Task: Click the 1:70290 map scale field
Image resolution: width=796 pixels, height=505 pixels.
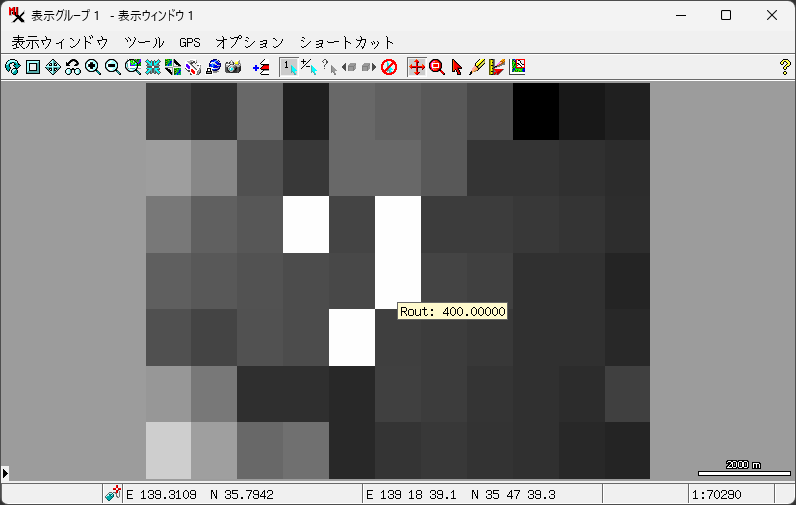Action: (730, 494)
